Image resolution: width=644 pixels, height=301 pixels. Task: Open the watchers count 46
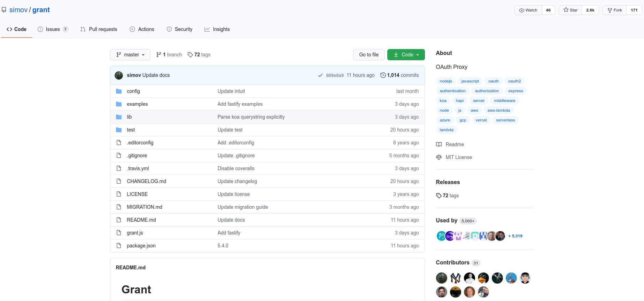[x=548, y=10]
